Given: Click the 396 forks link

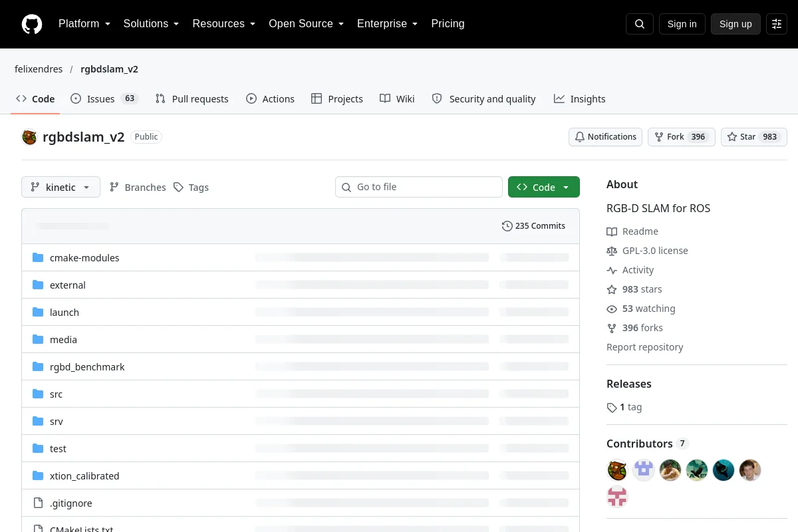Looking at the screenshot, I should tap(634, 328).
